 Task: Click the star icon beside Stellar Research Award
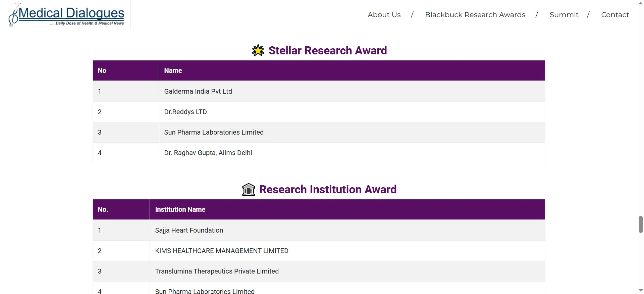tap(258, 50)
